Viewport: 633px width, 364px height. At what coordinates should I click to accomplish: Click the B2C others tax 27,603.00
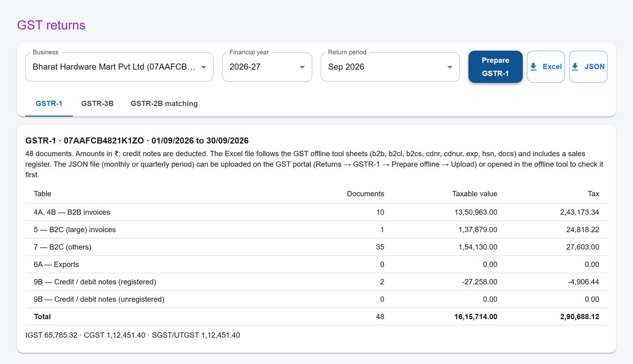583,247
